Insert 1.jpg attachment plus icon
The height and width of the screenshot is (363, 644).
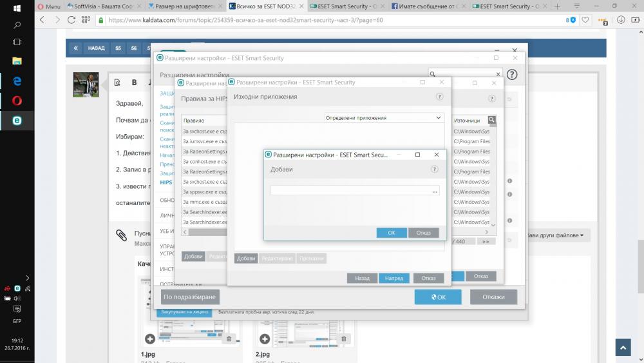150,338
